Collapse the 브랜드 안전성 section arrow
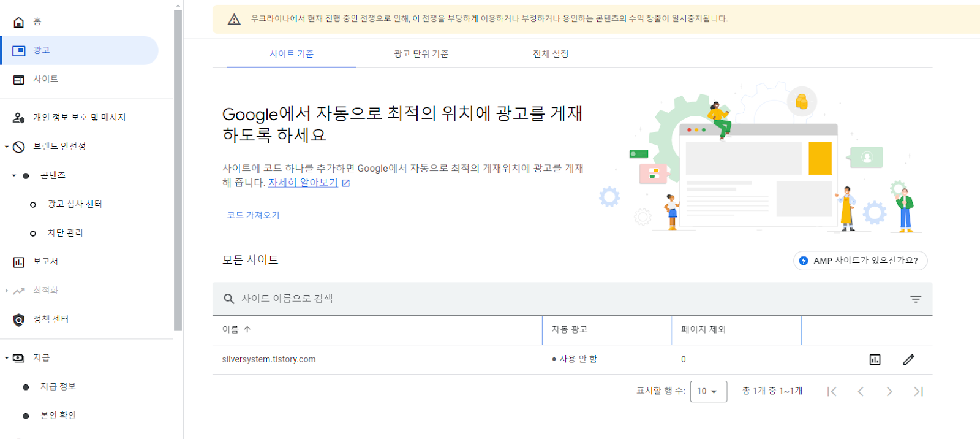This screenshot has height=439, width=980. pos(7,147)
